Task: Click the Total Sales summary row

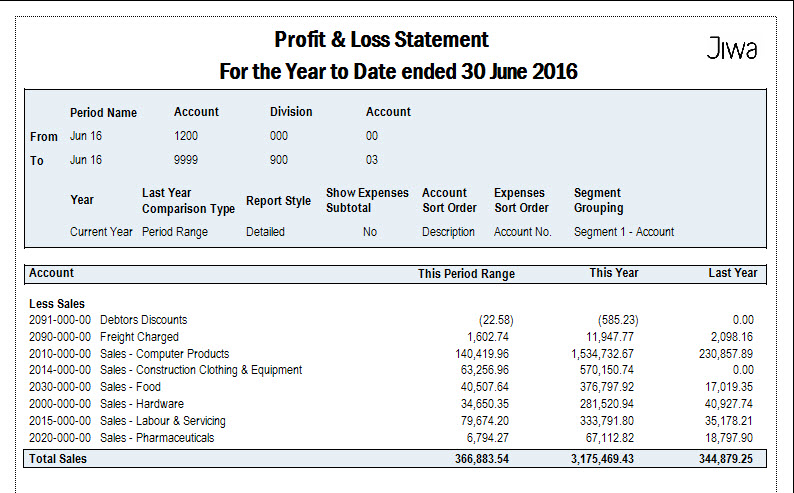Action: (x=395, y=459)
